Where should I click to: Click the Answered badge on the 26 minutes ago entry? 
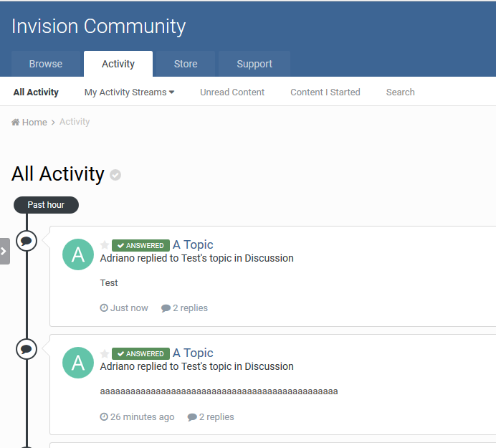click(140, 353)
